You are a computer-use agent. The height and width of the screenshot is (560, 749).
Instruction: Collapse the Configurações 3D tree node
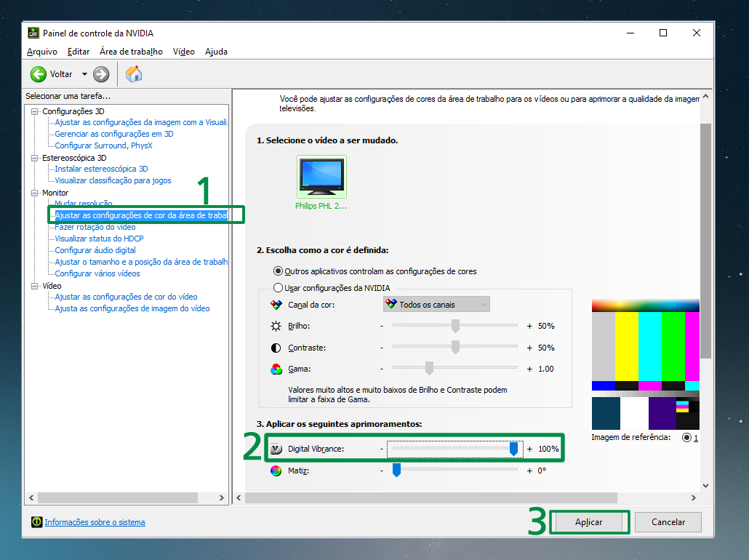[34, 111]
